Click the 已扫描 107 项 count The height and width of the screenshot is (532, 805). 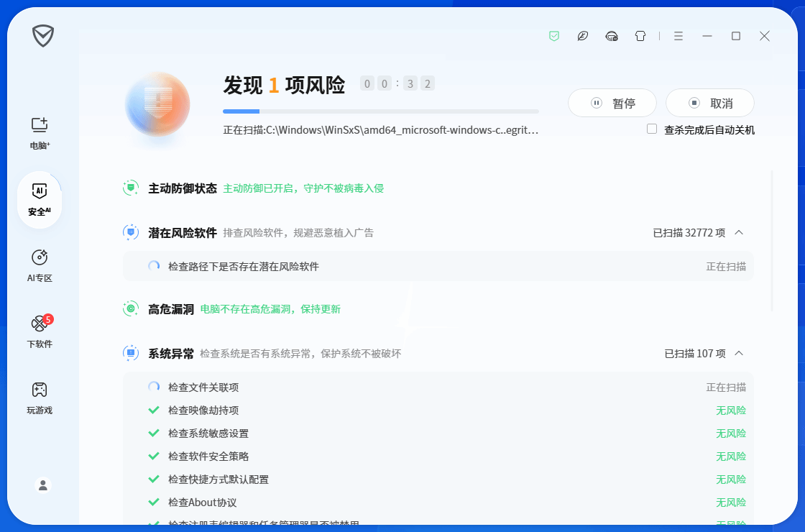point(695,354)
